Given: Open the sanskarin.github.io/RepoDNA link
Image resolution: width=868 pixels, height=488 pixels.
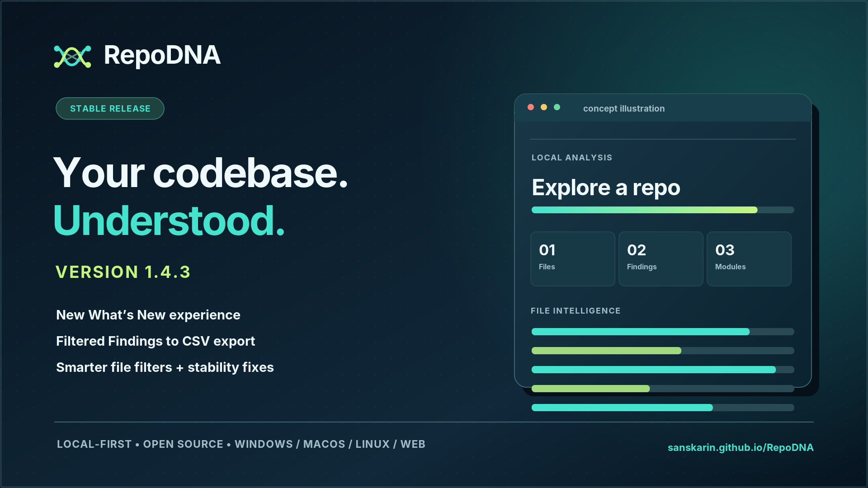Looking at the screenshot, I should (x=741, y=447).
